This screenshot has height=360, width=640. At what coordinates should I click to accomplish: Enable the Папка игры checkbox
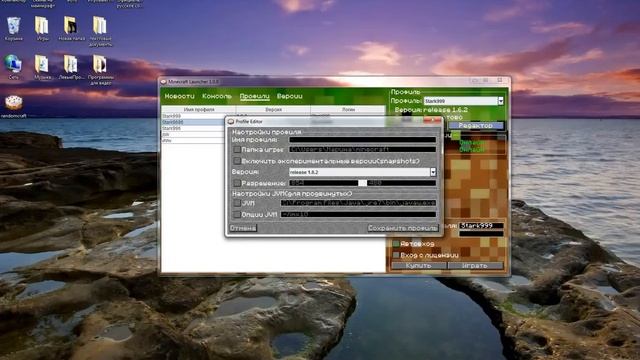click(x=237, y=150)
